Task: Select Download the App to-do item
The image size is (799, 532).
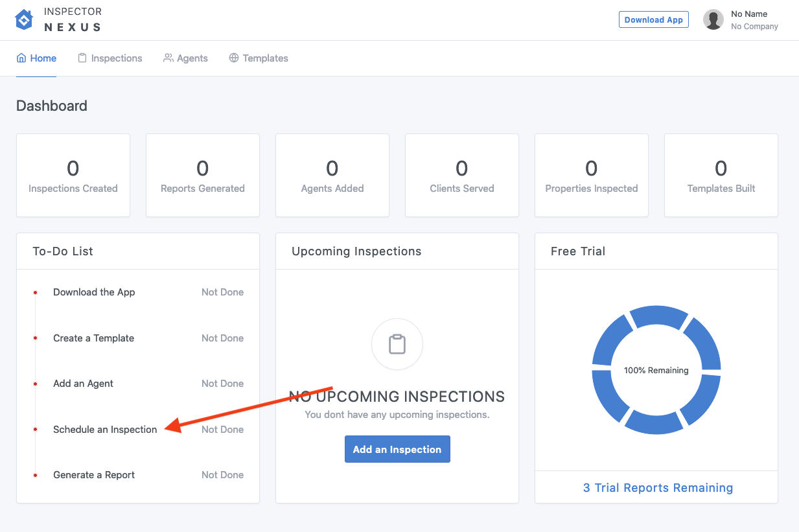Action: click(94, 292)
